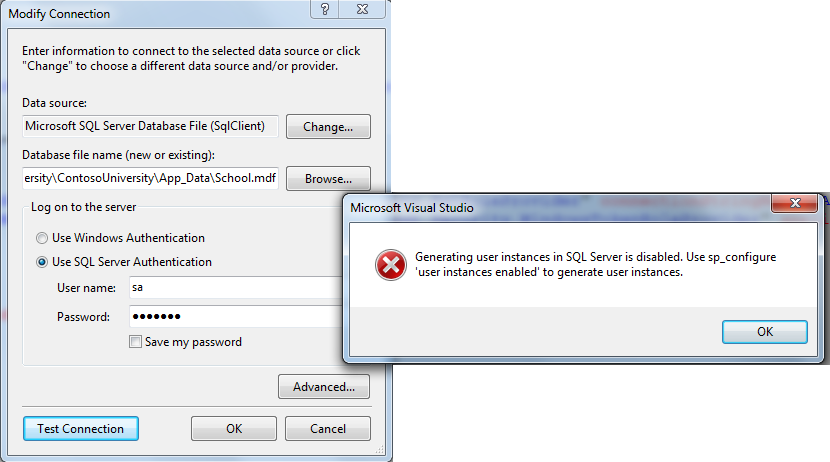Enable the Save my password checkbox
Image resolution: width=830 pixels, height=462 pixels.
(x=136, y=342)
